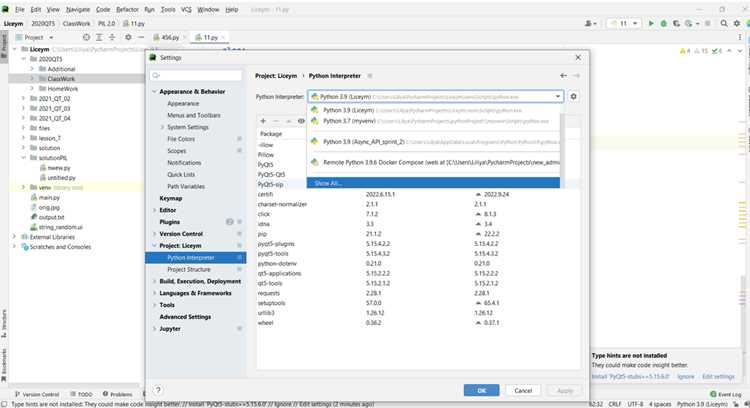Click the debug bug icon in main toolbar

[x=663, y=23]
